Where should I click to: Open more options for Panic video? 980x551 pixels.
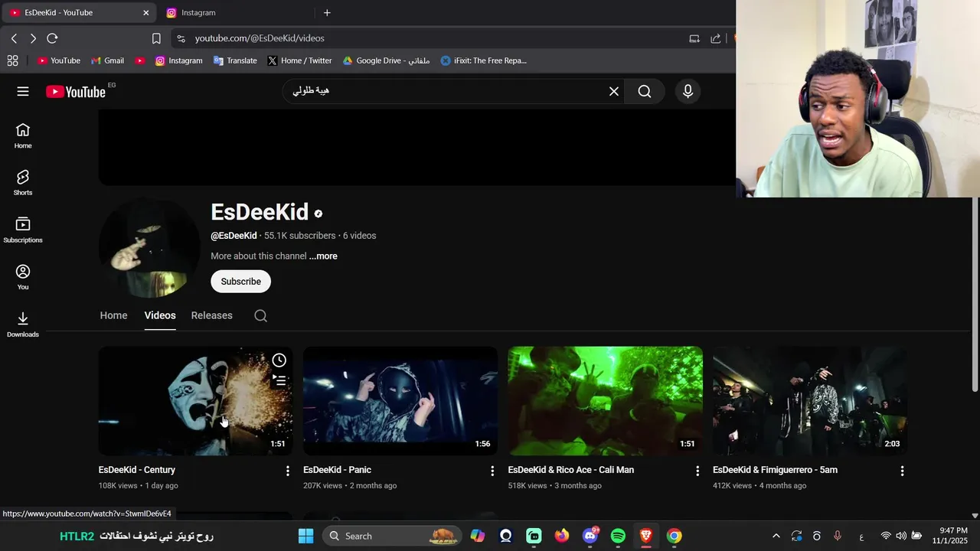[492, 471]
